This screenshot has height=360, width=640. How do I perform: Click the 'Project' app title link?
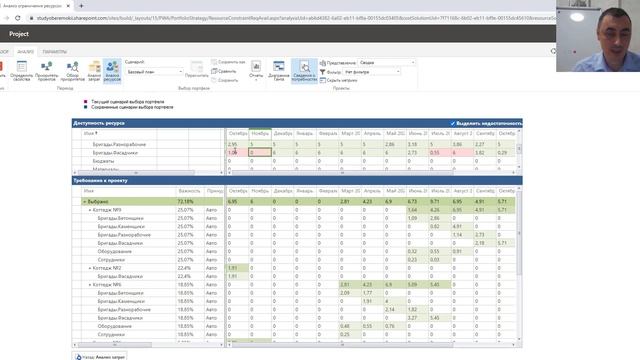pyautogui.click(x=19, y=34)
